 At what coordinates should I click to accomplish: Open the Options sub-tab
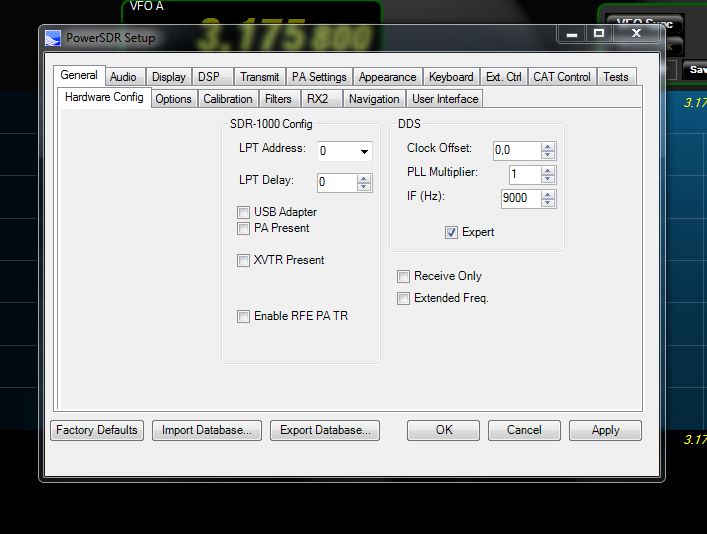point(173,99)
